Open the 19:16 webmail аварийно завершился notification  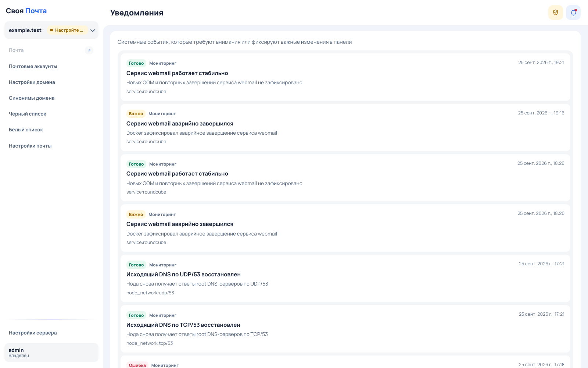[x=345, y=127]
